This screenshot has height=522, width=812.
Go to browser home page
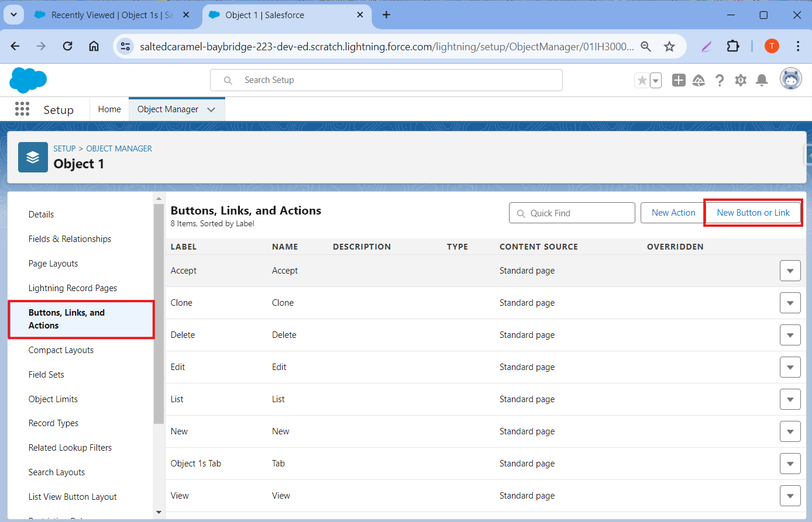pyautogui.click(x=94, y=46)
